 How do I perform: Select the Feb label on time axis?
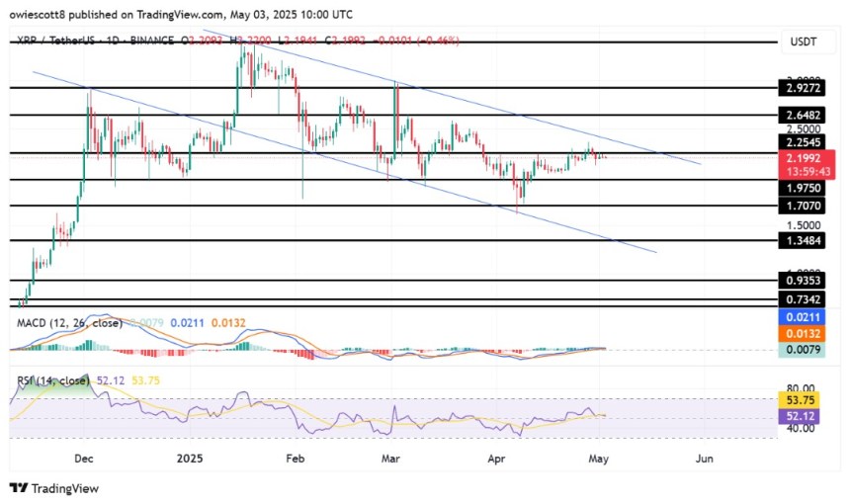[x=293, y=459]
